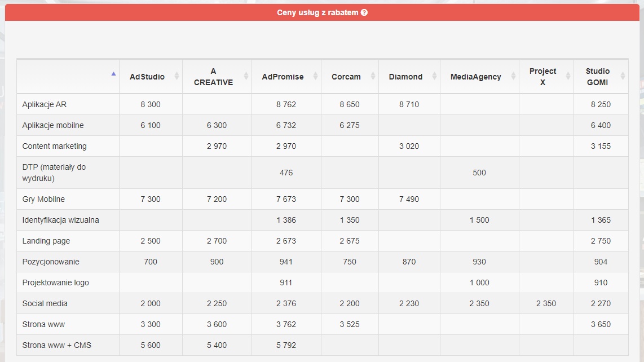
Task: Click the Corcam column header label
Action: [x=346, y=77]
